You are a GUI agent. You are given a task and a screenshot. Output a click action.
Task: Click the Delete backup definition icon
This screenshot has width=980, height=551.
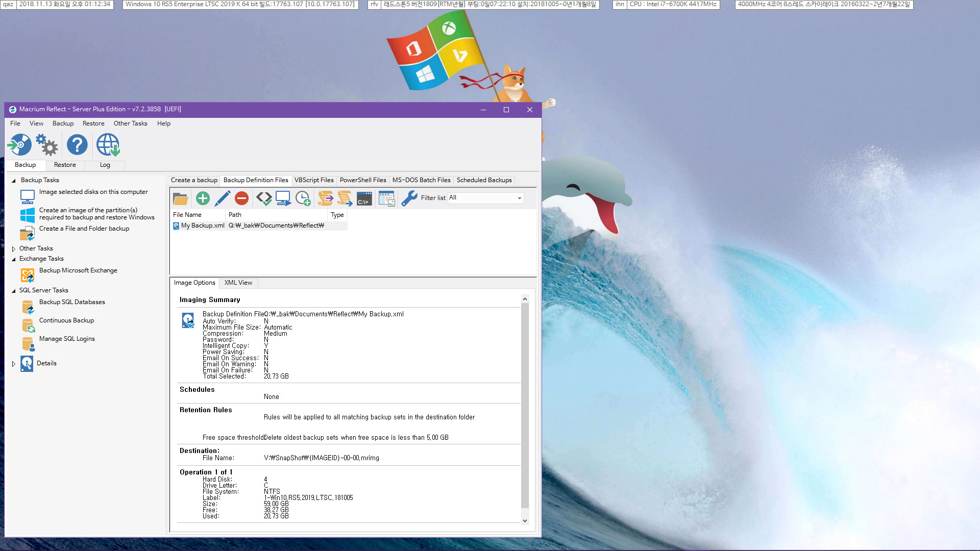click(x=241, y=198)
